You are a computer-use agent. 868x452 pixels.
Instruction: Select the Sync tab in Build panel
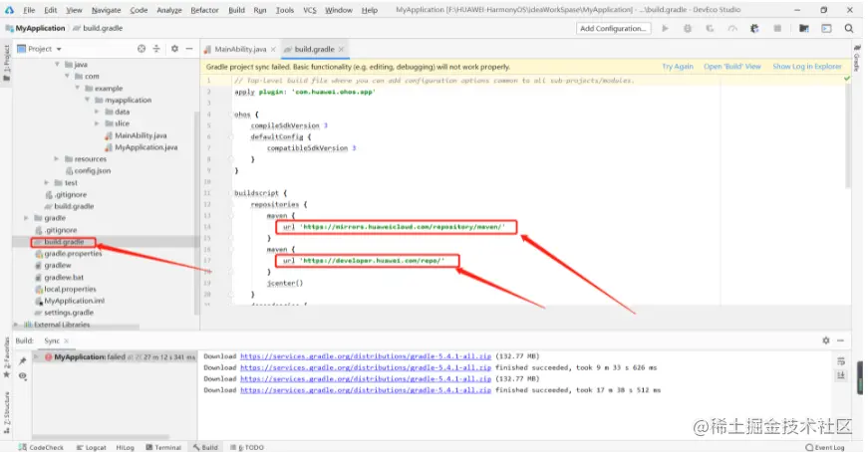tap(52, 340)
